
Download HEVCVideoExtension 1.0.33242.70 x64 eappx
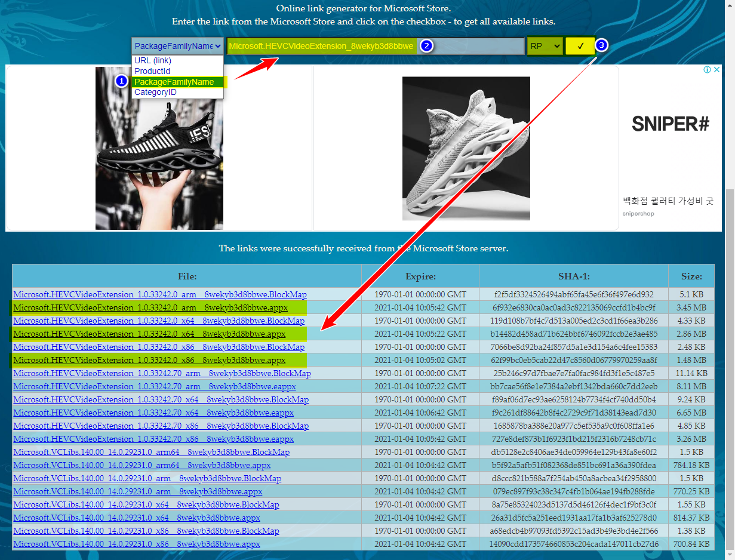coord(153,413)
